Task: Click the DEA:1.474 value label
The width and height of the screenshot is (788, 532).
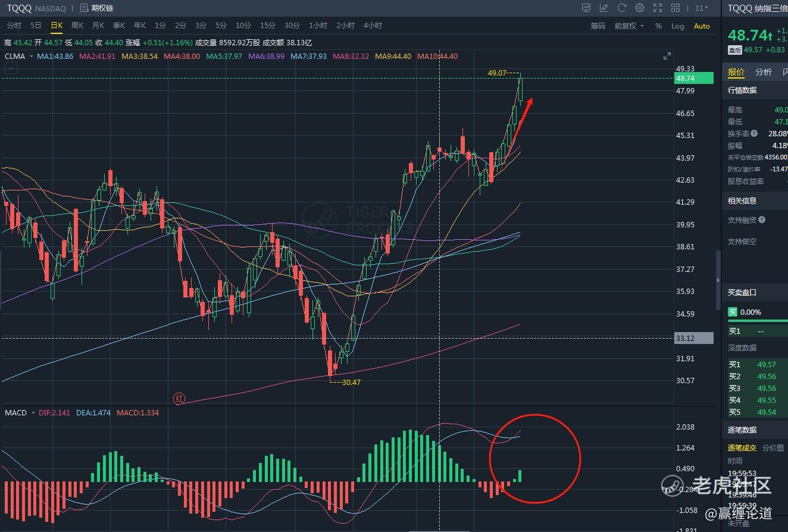Action: click(93, 412)
